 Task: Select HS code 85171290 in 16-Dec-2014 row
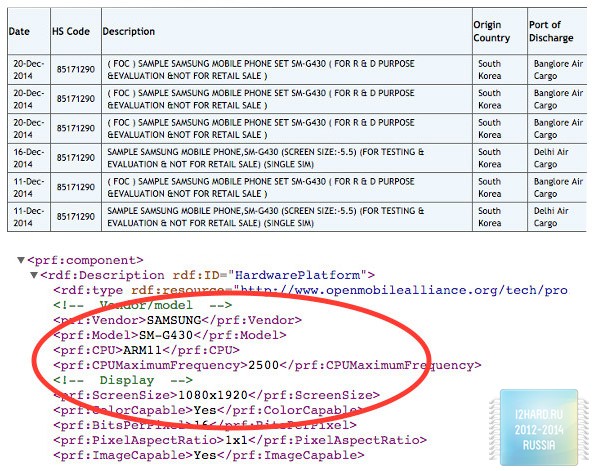click(76, 158)
